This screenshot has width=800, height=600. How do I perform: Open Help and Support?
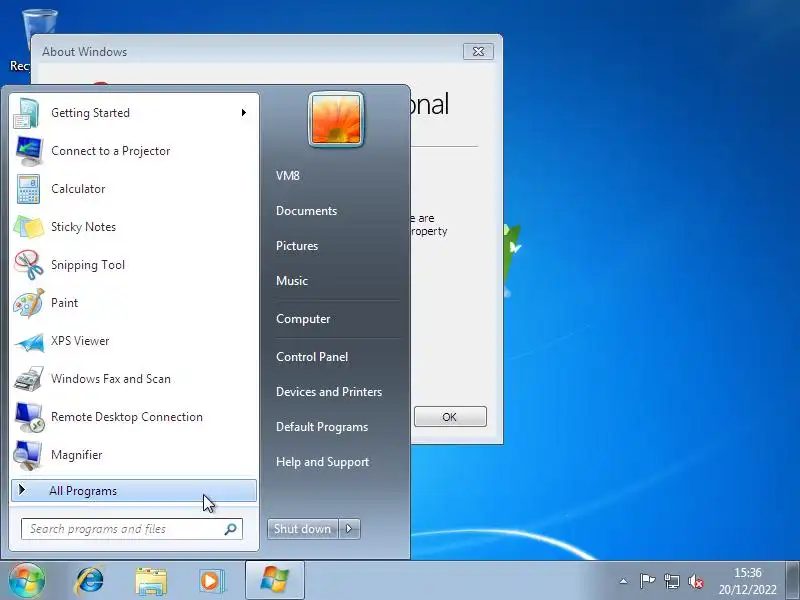322,462
